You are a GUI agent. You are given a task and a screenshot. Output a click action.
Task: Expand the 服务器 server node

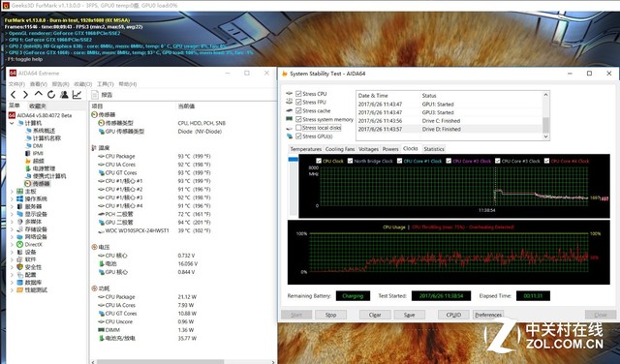point(12,206)
